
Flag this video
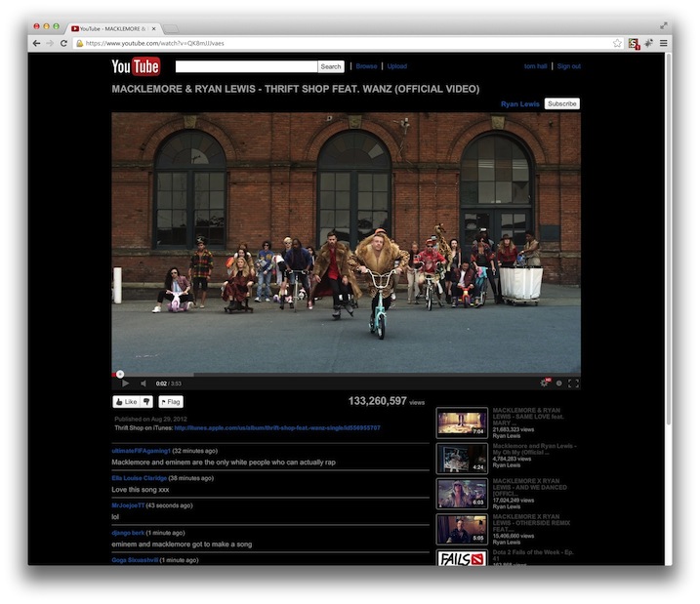click(171, 401)
